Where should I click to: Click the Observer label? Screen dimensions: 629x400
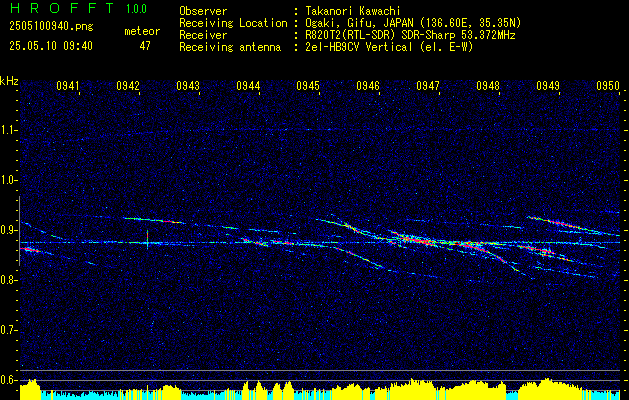coord(203,11)
